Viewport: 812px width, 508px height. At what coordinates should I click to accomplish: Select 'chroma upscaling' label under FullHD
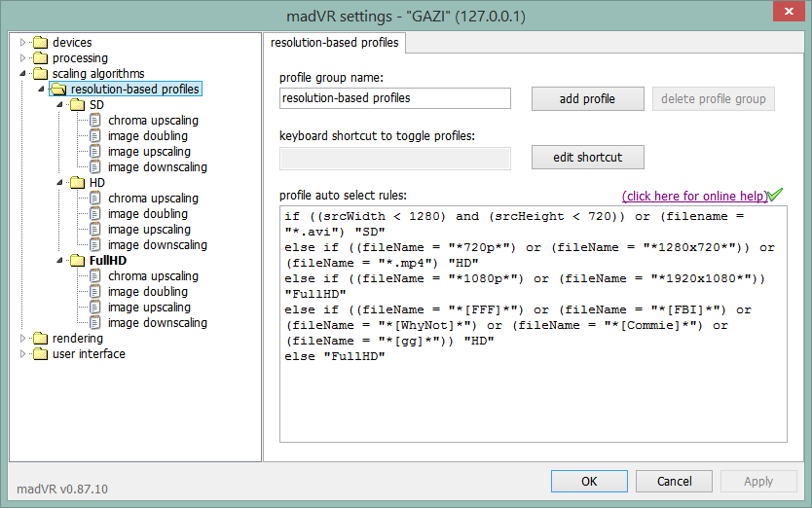153,276
